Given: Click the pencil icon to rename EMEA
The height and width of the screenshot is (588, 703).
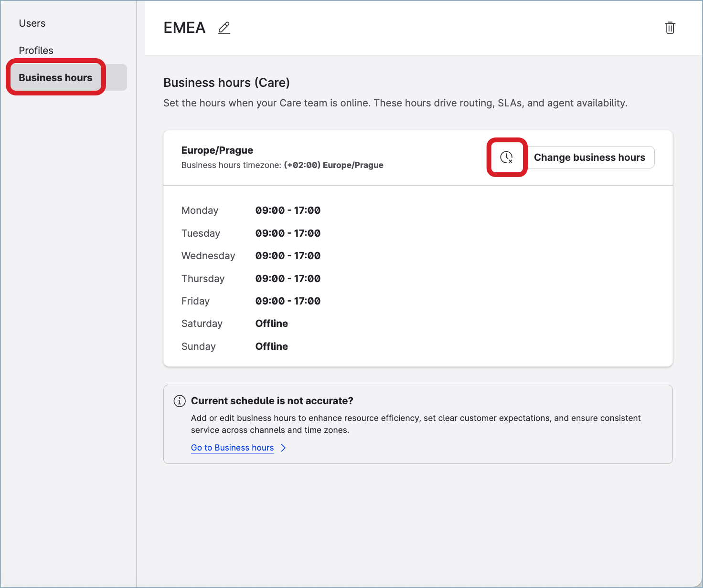Looking at the screenshot, I should [x=224, y=28].
